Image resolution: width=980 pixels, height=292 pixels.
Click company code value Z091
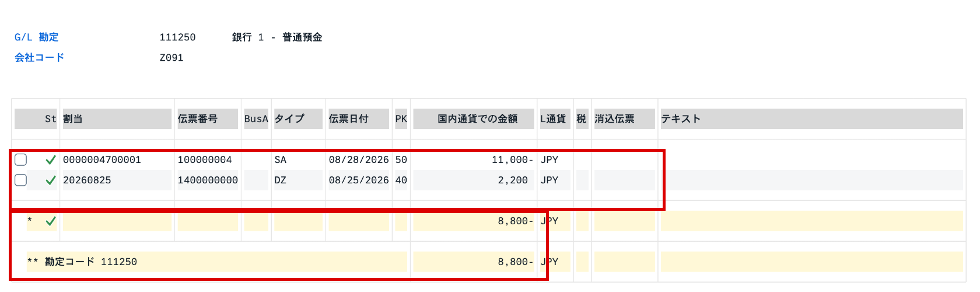tap(171, 57)
